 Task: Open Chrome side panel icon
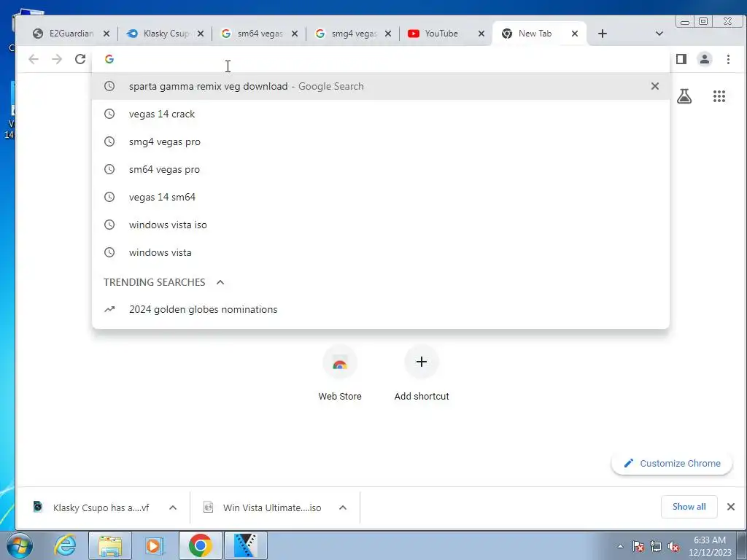[x=681, y=59]
